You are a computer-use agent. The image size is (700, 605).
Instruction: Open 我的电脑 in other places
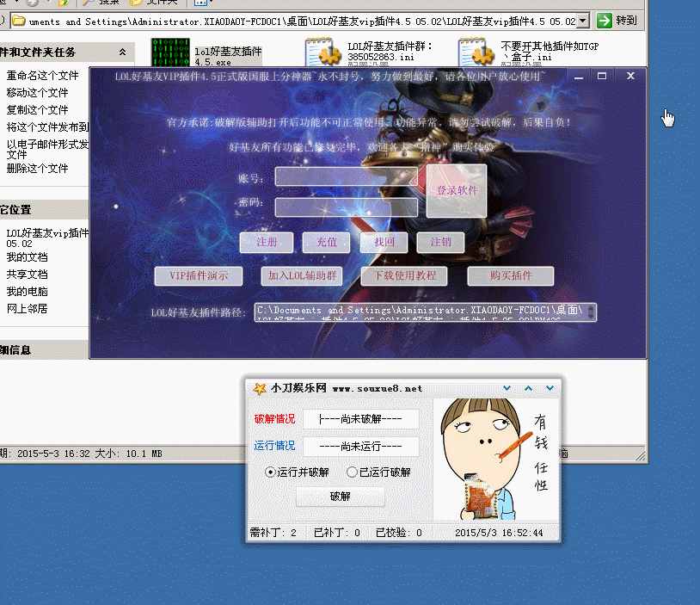pyautogui.click(x=27, y=292)
